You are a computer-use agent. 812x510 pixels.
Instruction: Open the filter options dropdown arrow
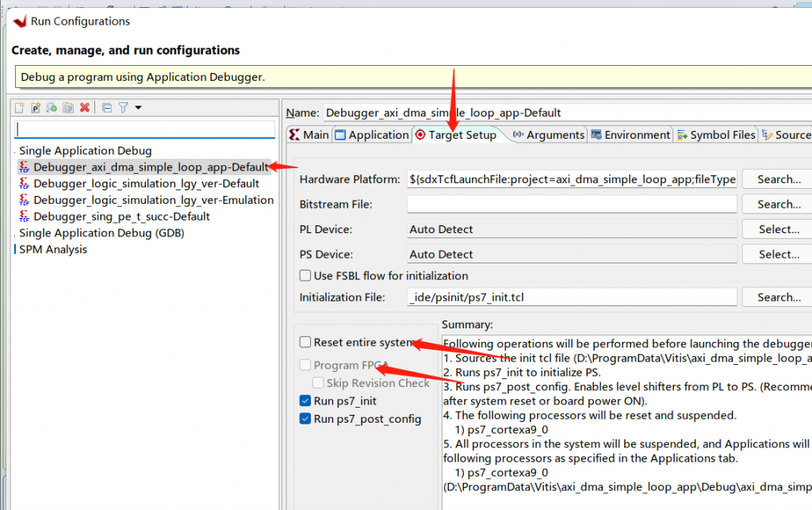pos(138,108)
